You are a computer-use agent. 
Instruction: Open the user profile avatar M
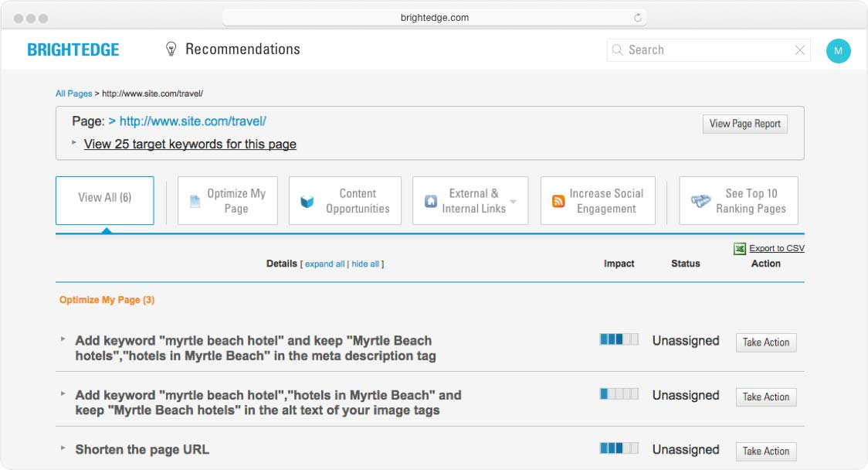click(x=838, y=51)
